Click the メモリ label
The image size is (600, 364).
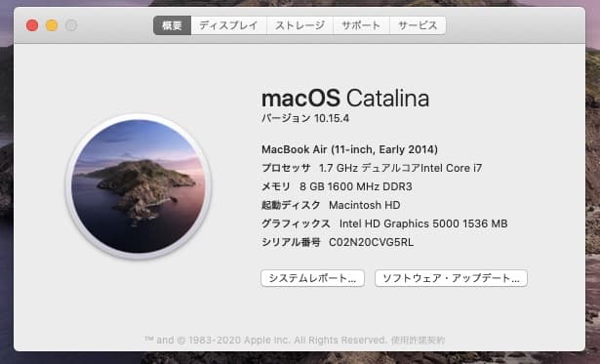tap(276, 186)
